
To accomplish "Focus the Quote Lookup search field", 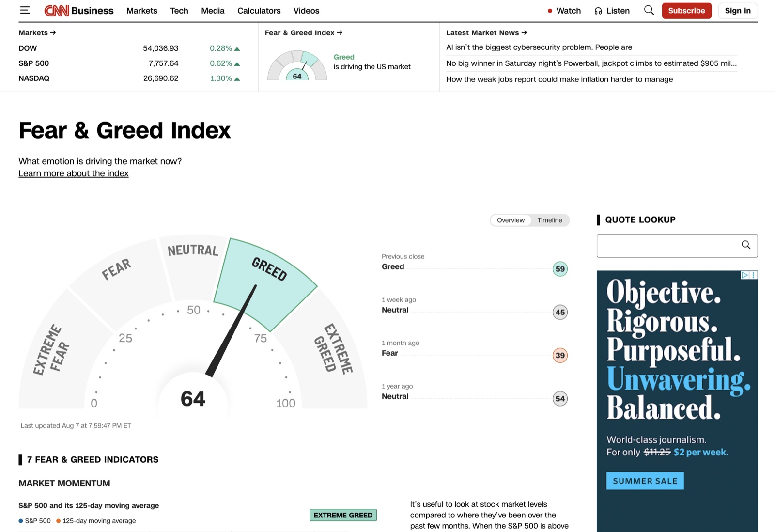I will pos(677,246).
